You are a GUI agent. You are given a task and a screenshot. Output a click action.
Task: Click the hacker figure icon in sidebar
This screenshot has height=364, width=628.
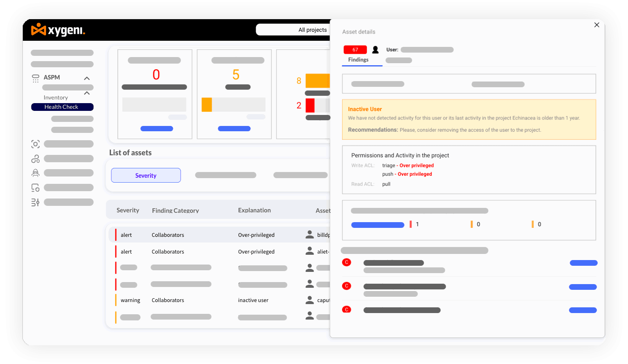coord(35,173)
